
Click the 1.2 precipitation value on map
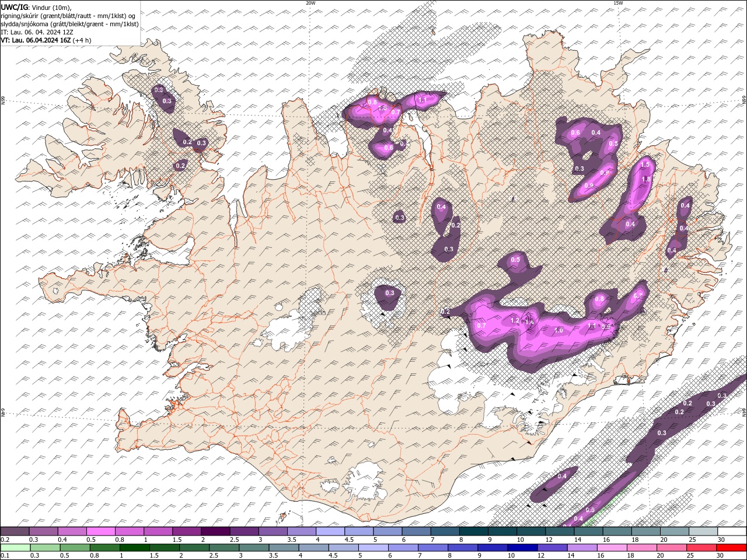[515, 321]
